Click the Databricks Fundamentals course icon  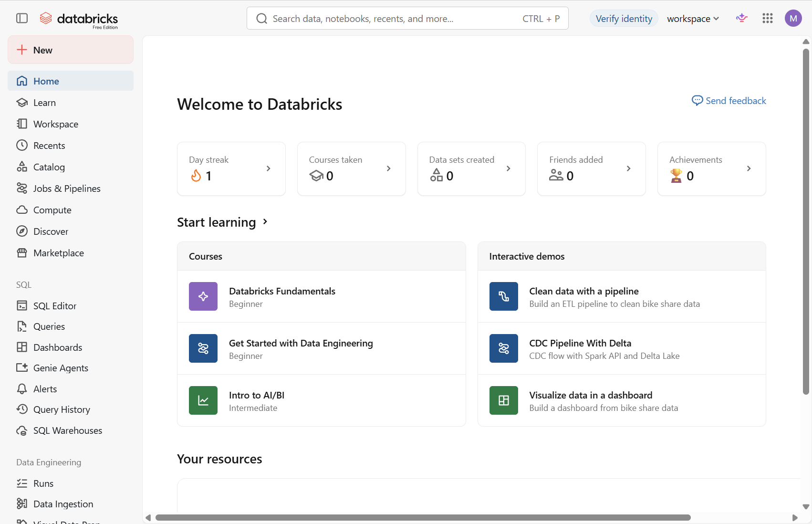[203, 296]
